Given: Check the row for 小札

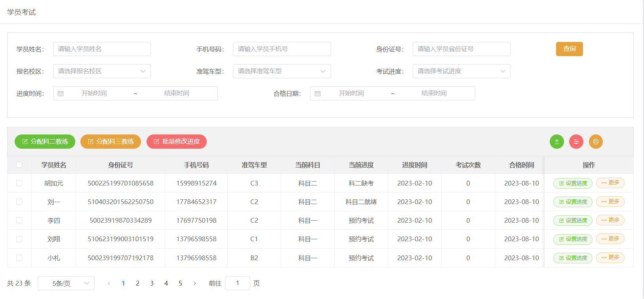Looking at the screenshot, I should click(19, 258).
